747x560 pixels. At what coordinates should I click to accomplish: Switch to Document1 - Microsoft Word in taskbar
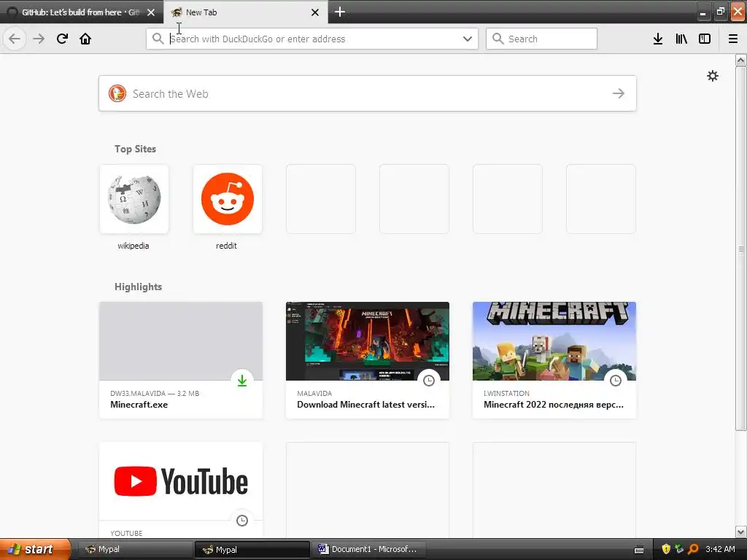369,549
